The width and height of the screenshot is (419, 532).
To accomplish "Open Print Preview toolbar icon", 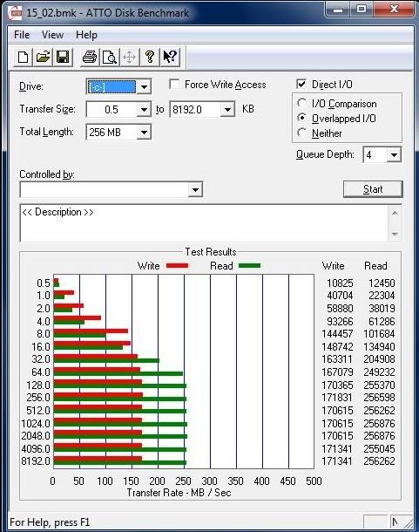I will [x=110, y=57].
